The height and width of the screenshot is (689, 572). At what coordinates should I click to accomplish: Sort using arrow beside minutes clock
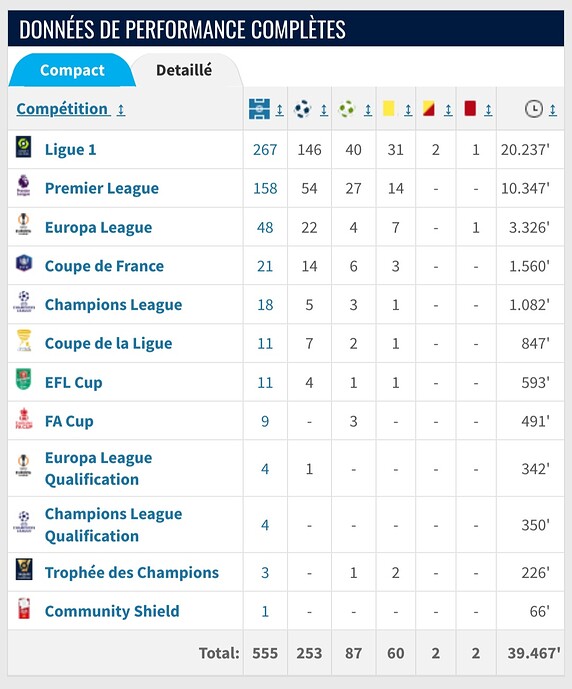[x=553, y=110]
